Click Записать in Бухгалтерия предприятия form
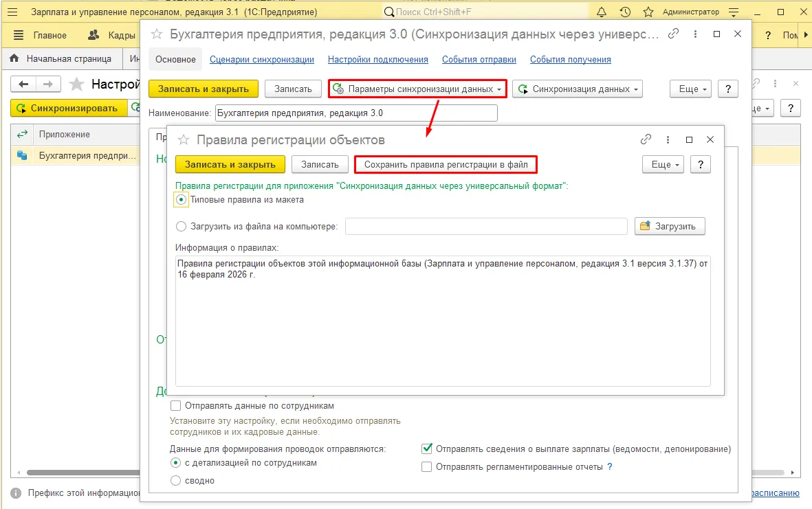812x509 pixels. coord(293,89)
